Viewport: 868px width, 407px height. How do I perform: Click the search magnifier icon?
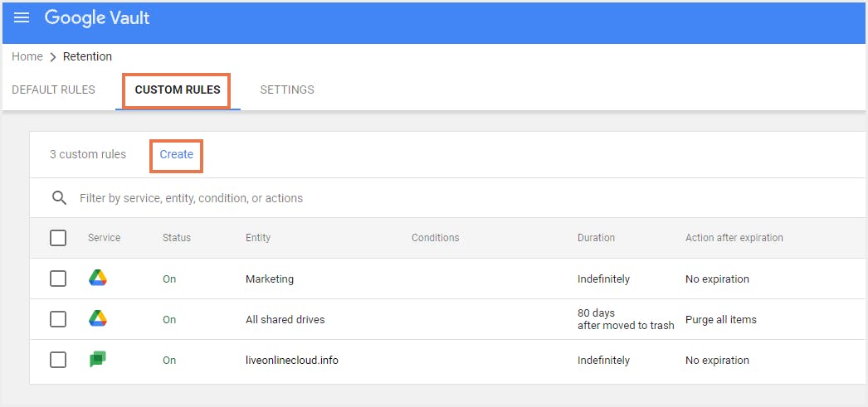pos(59,198)
